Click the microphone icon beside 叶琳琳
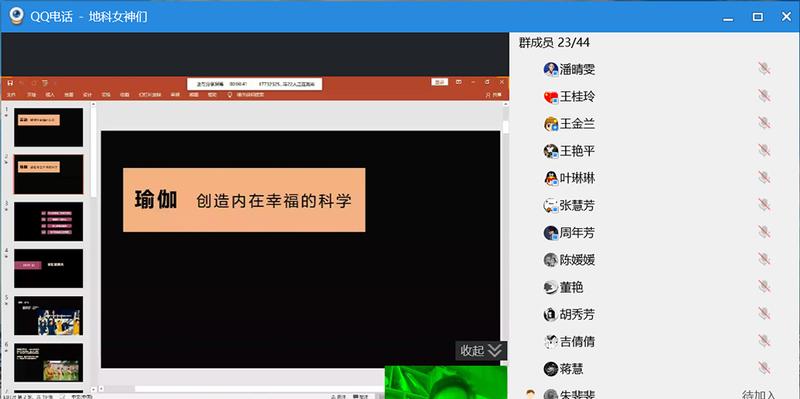The height and width of the screenshot is (399, 800). [x=764, y=178]
